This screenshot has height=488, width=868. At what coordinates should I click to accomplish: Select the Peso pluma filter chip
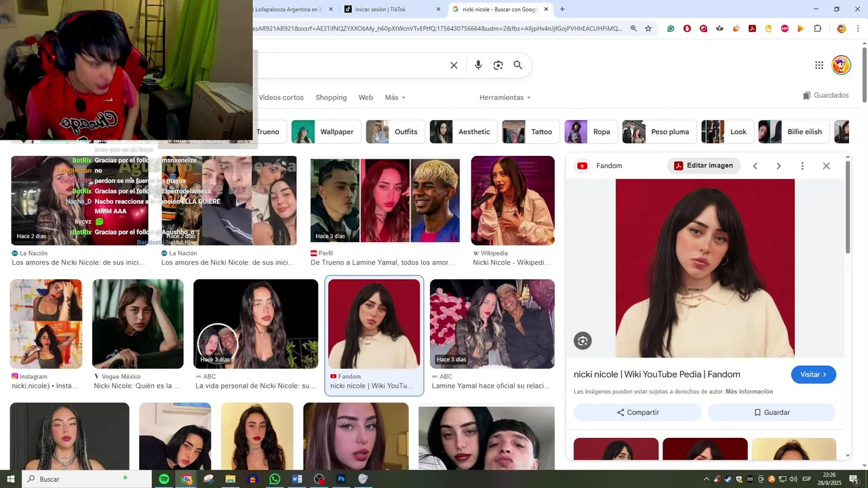pos(660,131)
